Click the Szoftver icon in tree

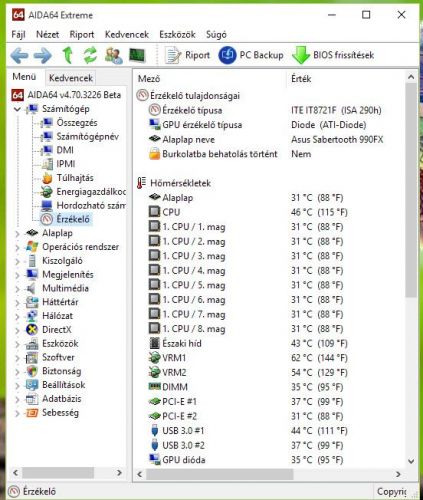(x=32, y=357)
